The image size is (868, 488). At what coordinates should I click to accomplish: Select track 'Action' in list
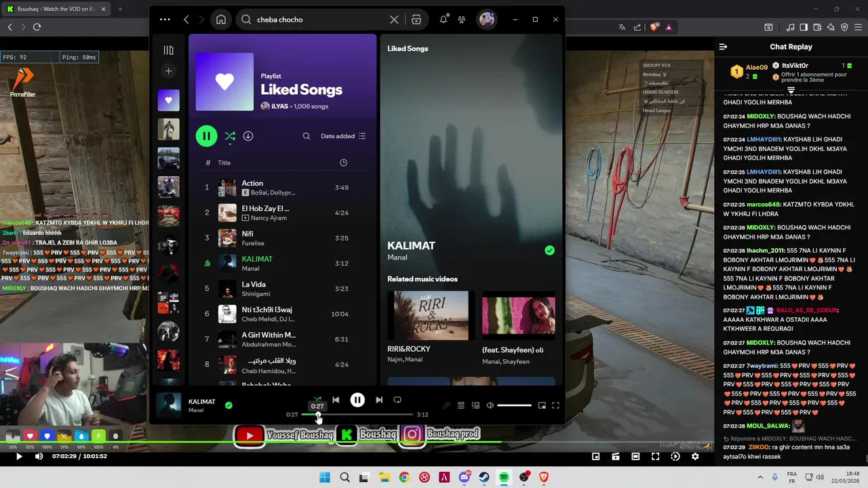coord(282,188)
